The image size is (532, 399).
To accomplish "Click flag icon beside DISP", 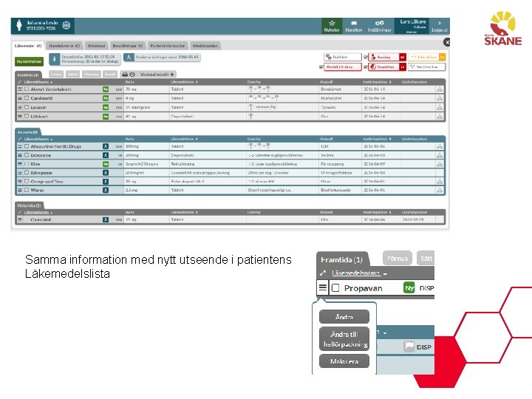I will tap(409, 347).
